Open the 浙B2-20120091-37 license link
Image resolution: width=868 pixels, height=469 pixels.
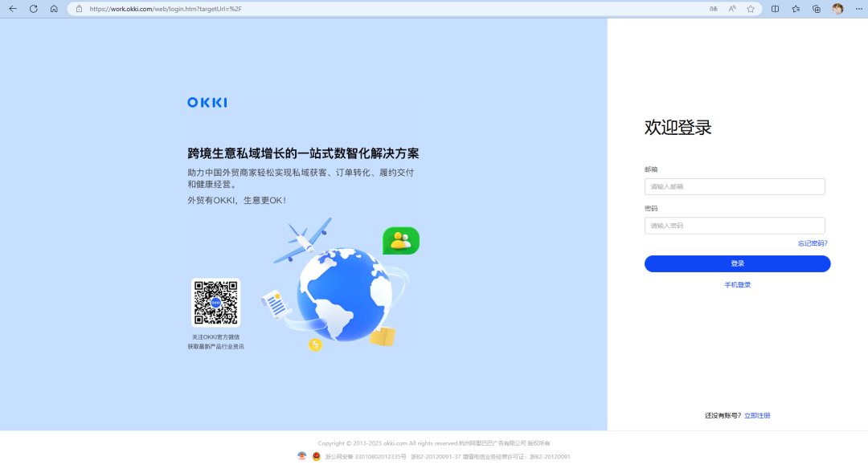pos(436,457)
